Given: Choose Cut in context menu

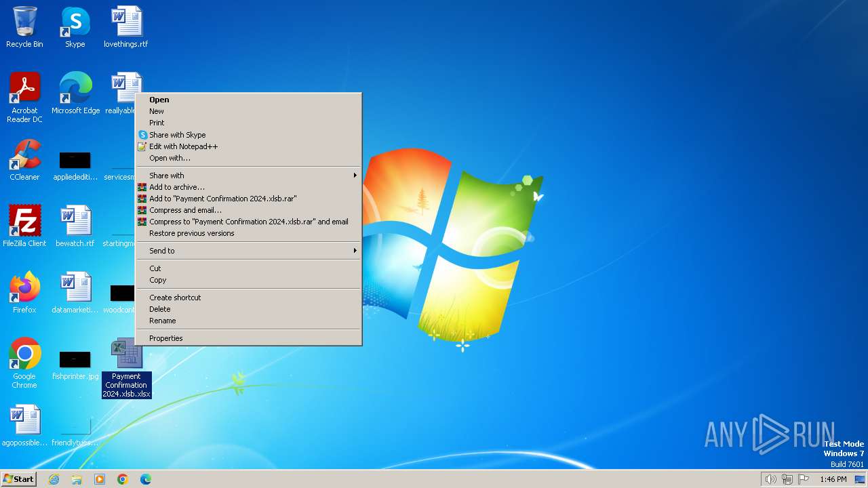Looking at the screenshot, I should pyautogui.click(x=249, y=268).
